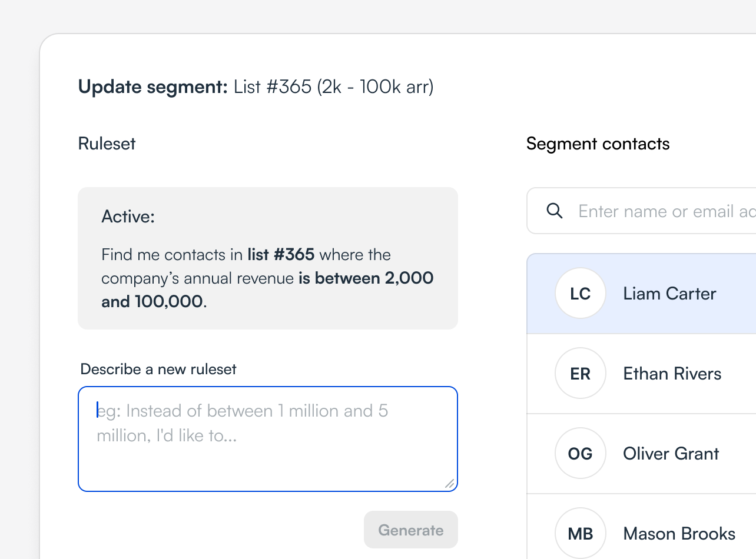The image size is (756, 559).
Task: Click the bold "list #365" text in the ruleset
Action: (x=281, y=255)
